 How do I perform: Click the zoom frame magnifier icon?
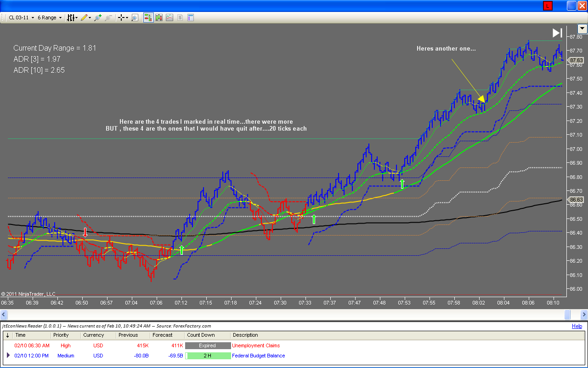point(135,17)
